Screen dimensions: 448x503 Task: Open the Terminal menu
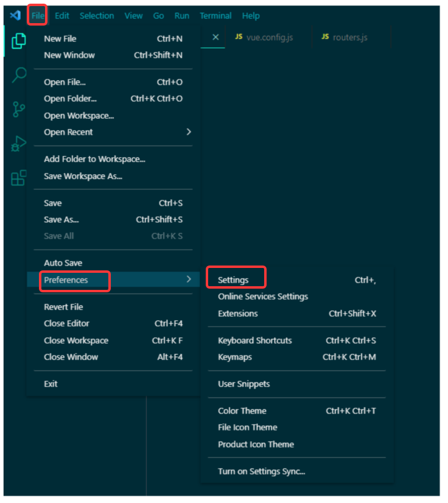[x=215, y=16]
